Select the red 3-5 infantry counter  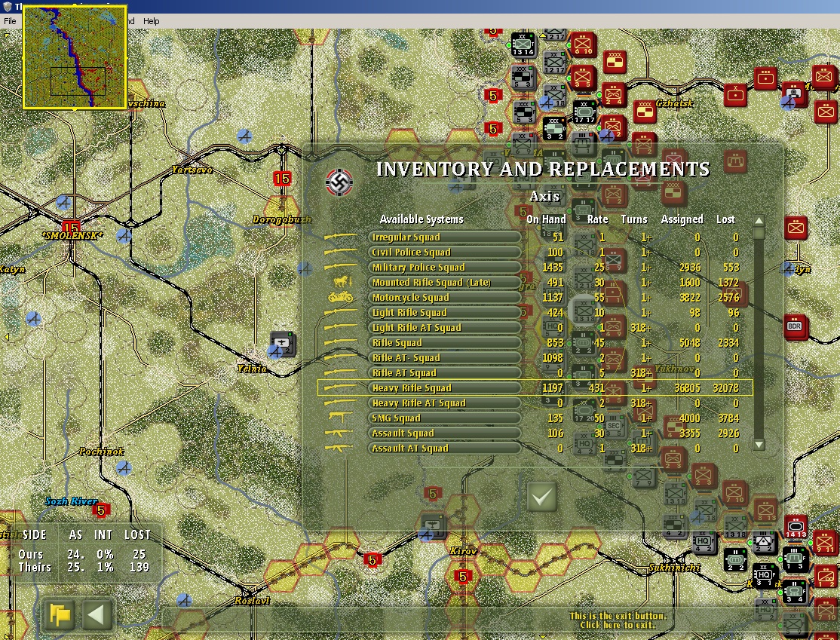pos(583,78)
